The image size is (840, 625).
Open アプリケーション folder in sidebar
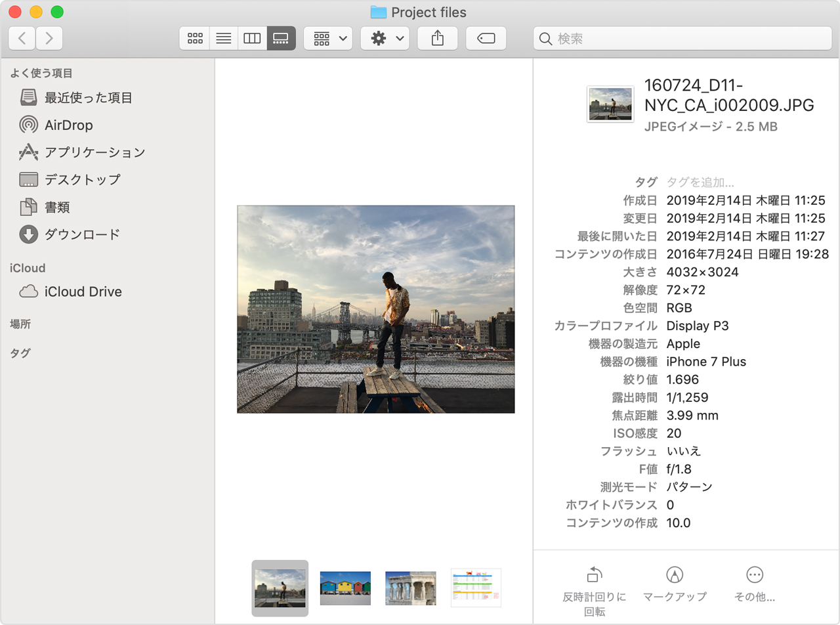pyautogui.click(x=94, y=152)
